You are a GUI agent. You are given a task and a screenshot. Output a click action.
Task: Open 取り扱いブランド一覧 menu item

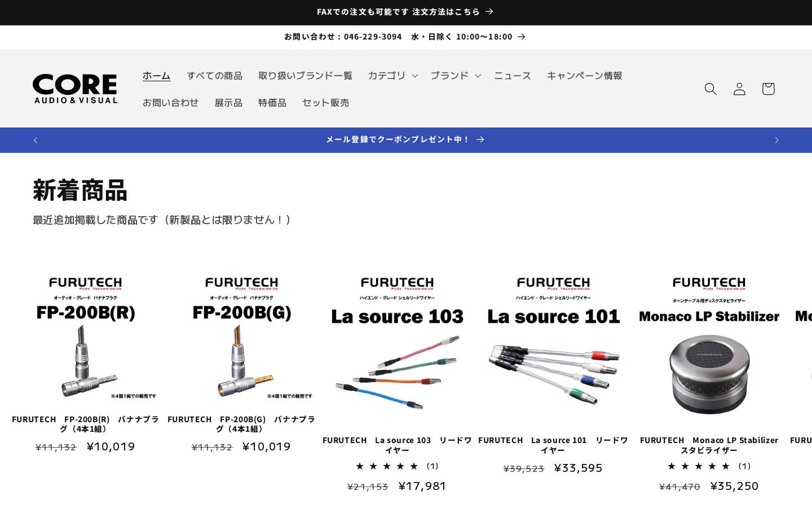coord(305,75)
